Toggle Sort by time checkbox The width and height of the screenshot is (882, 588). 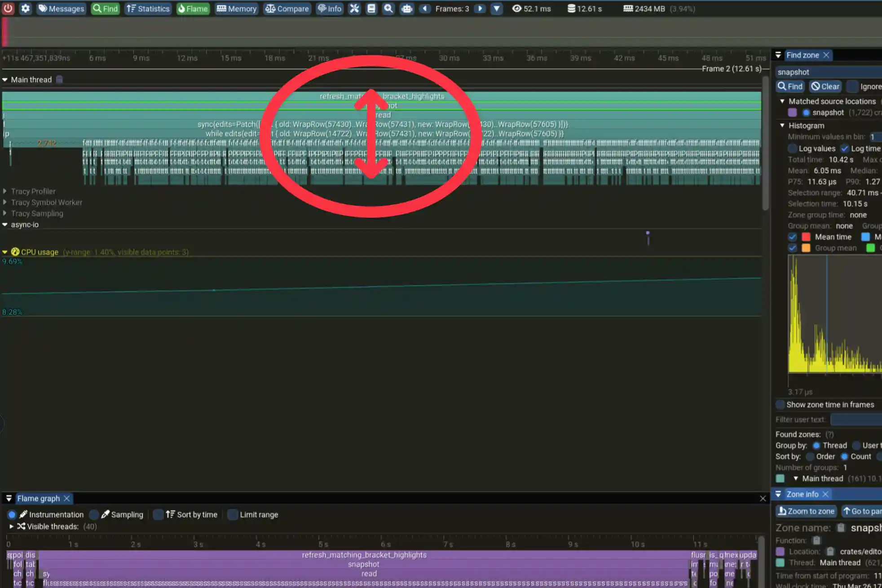click(x=158, y=514)
